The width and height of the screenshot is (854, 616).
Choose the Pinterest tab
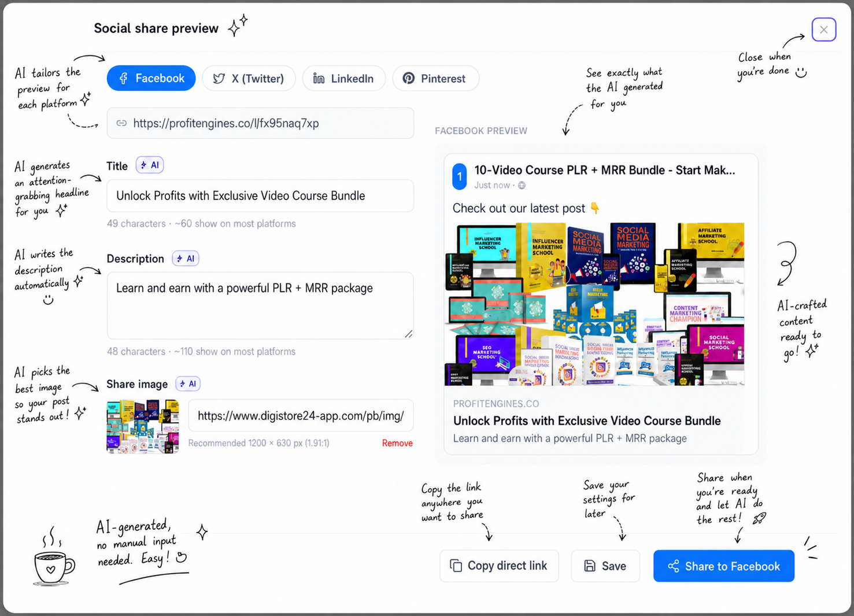(x=435, y=78)
